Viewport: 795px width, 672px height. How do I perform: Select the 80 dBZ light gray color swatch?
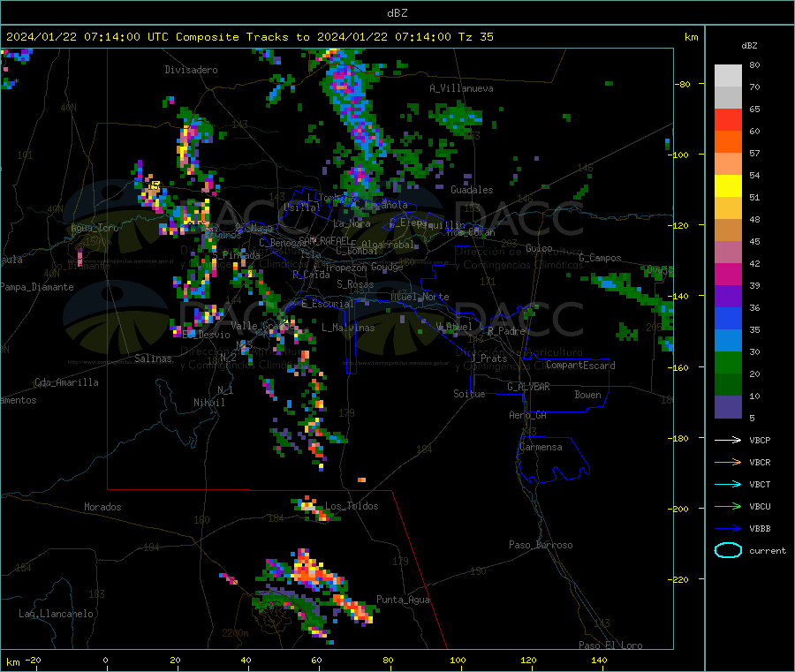pos(728,76)
